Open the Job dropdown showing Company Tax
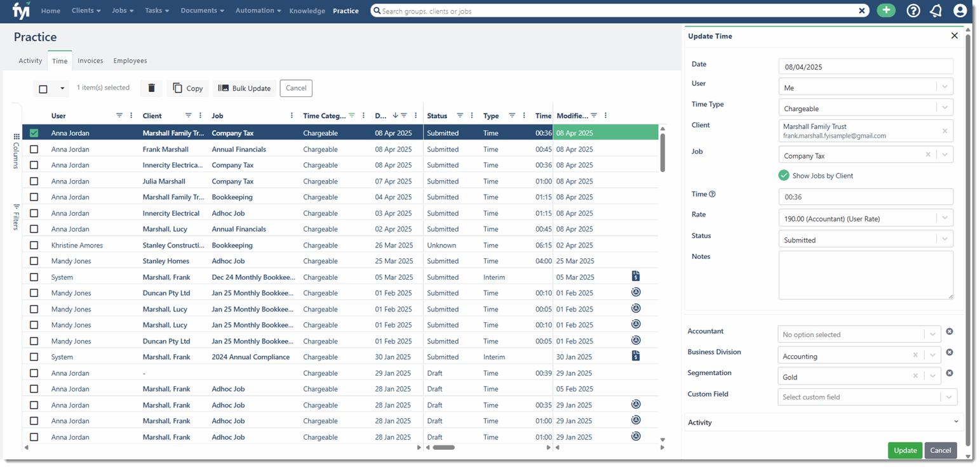The height and width of the screenshot is (467, 980). point(866,155)
